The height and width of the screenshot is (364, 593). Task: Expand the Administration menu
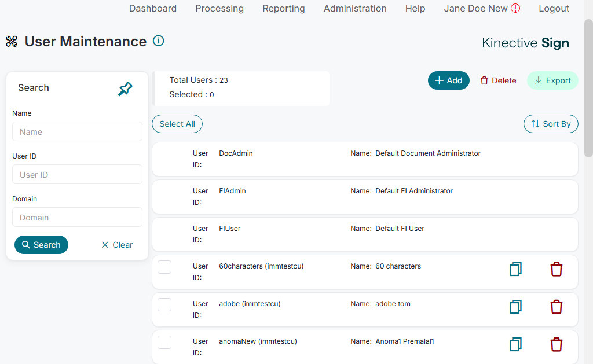[355, 9]
